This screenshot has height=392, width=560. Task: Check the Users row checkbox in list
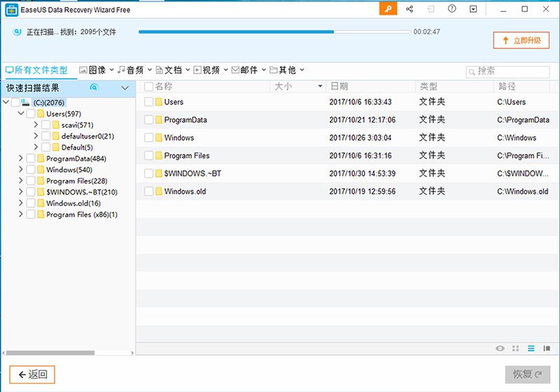(x=148, y=101)
